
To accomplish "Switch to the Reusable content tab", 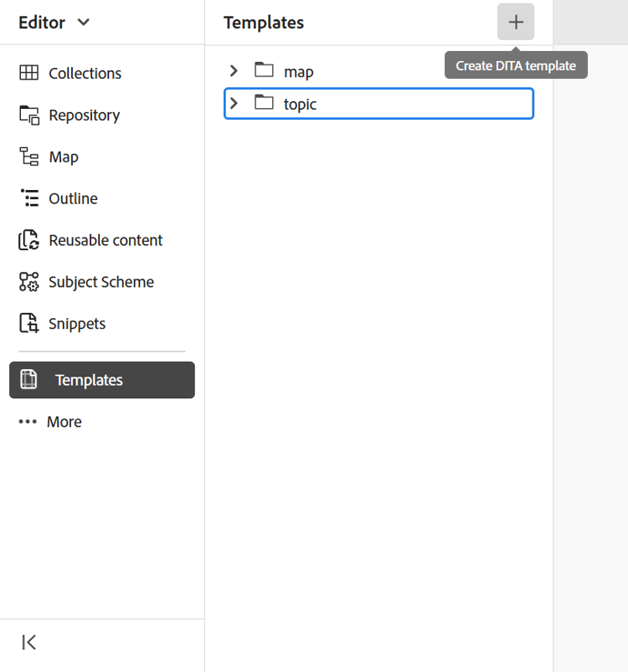I will point(106,240).
